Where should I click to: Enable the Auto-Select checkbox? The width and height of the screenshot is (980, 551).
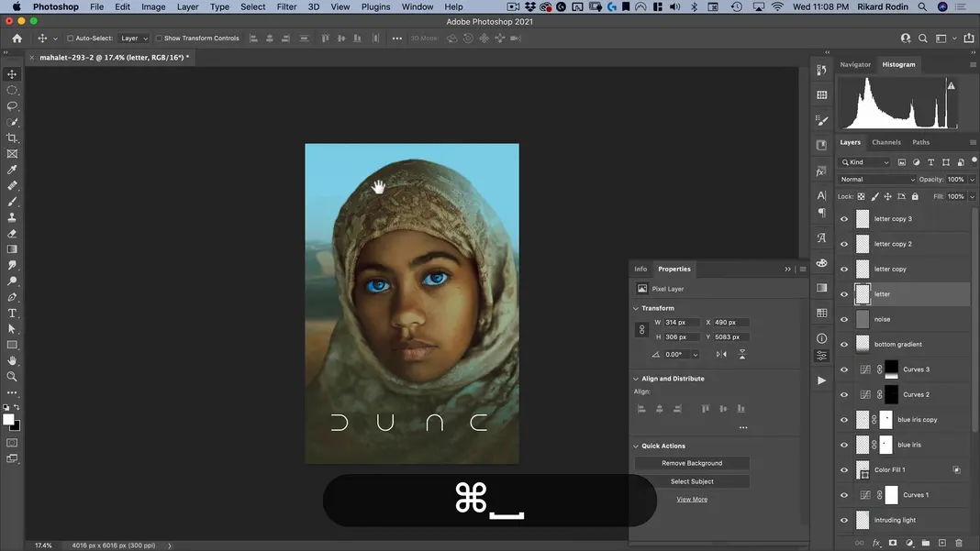point(71,39)
